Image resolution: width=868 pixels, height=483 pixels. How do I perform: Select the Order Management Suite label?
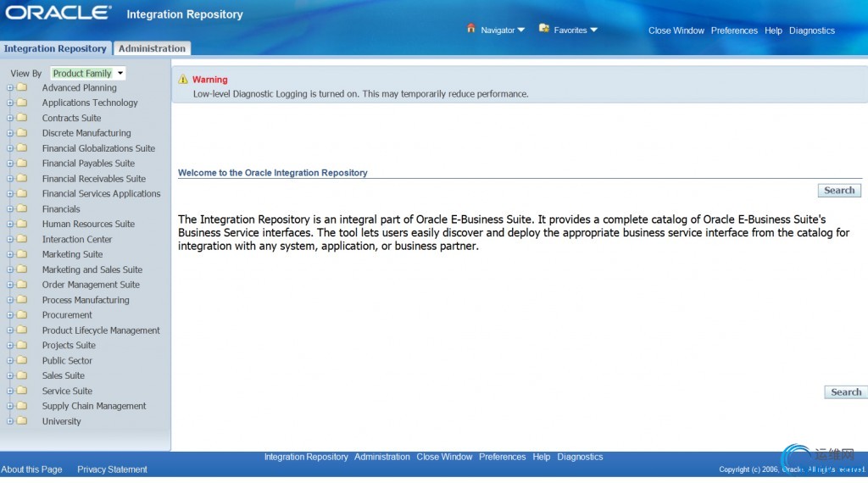pos(91,285)
